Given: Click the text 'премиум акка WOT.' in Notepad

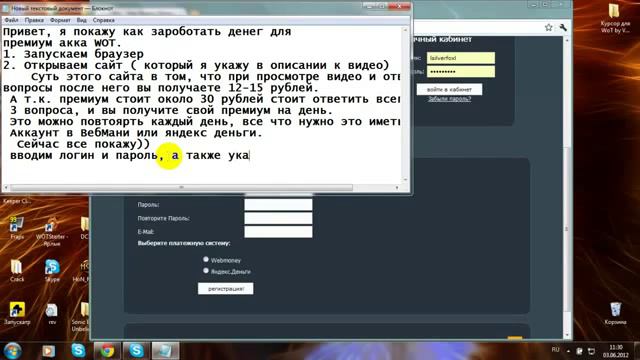Looking at the screenshot, I should (x=62, y=43).
